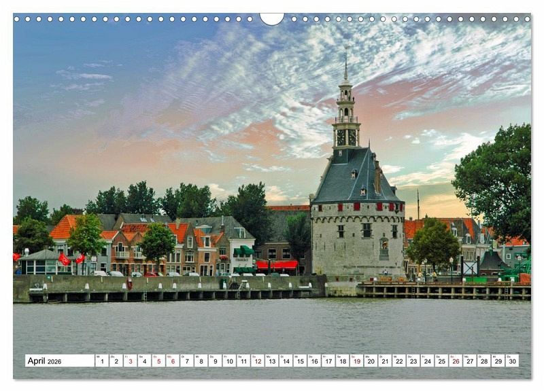Choose date 10 in the calendar row
Image resolution: width=544 pixels, height=392 pixels.
click(229, 361)
